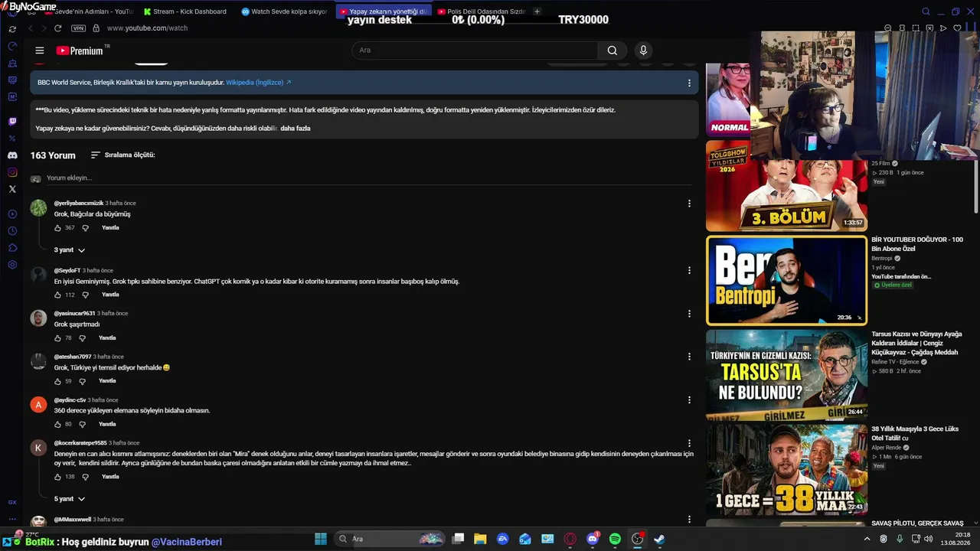This screenshot has height=551, width=980.
Task: Open the Opera sidebar history clock
Action: click(12, 231)
